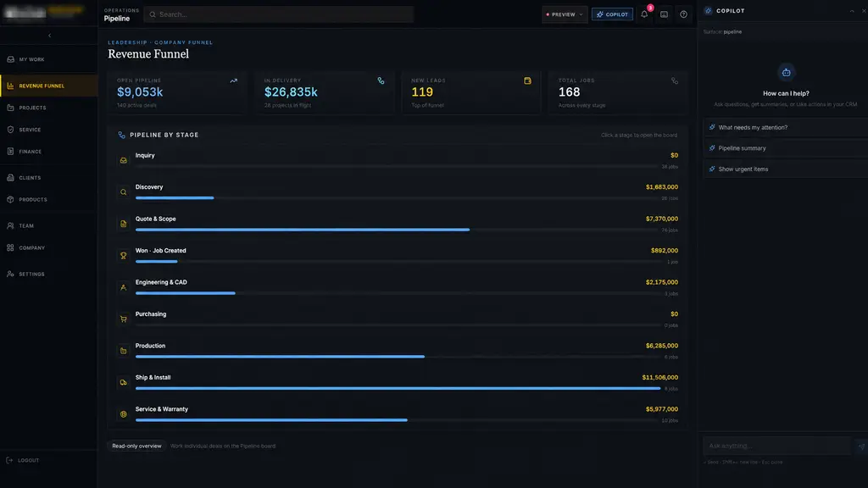Open the help question mark icon
868x488 pixels.
coord(684,14)
